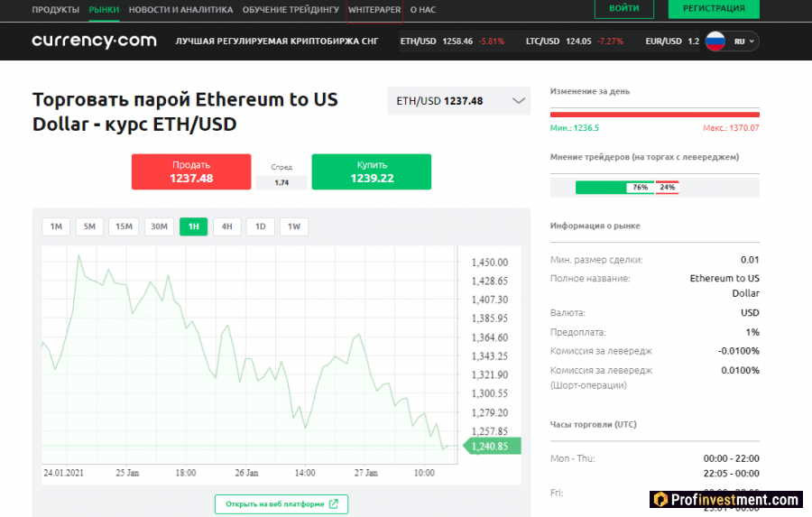The height and width of the screenshot is (517, 812).
Task: Click Открыть на веб платформе button
Action: pyautogui.click(x=281, y=503)
